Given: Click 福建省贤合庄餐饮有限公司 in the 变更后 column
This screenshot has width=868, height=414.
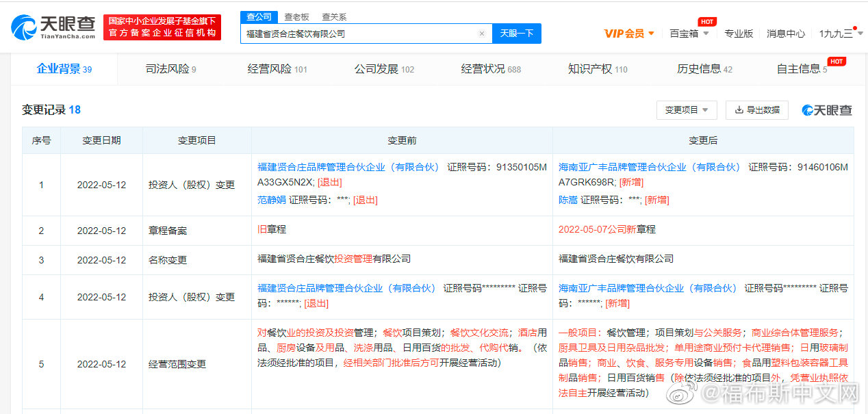Looking at the screenshot, I should point(616,259).
